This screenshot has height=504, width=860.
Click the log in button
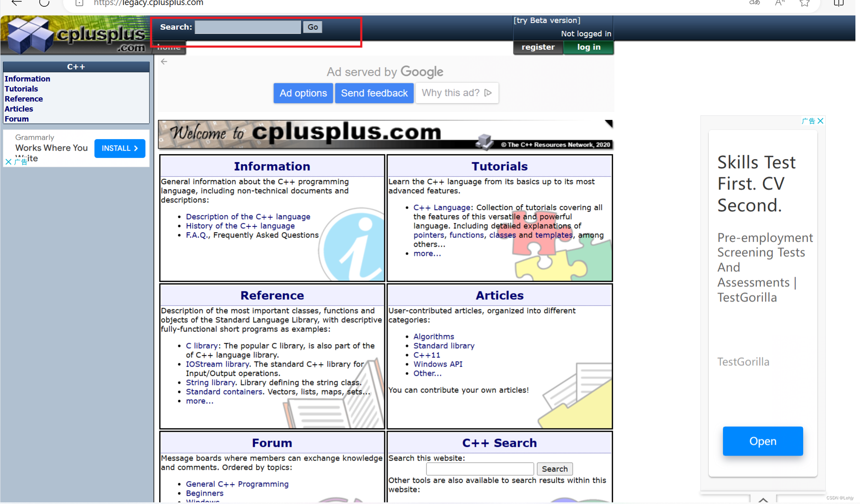coord(589,47)
